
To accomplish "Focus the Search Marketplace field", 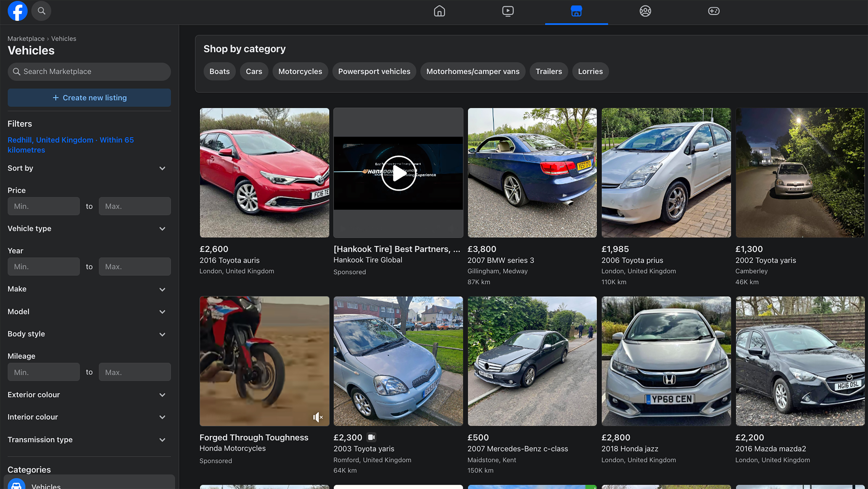I will tap(89, 71).
